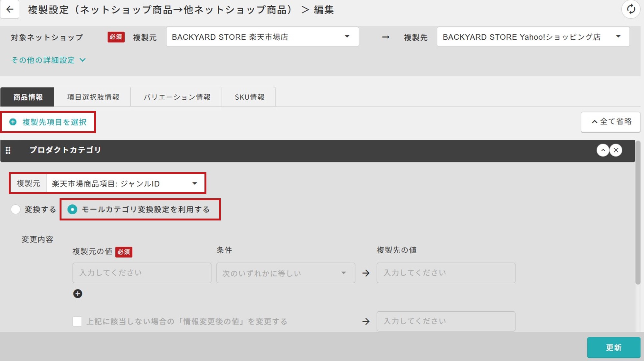Open the 複製元 shop dropdown (楽天市場店)
Viewport: 644px width, 361px height.
coord(262,37)
